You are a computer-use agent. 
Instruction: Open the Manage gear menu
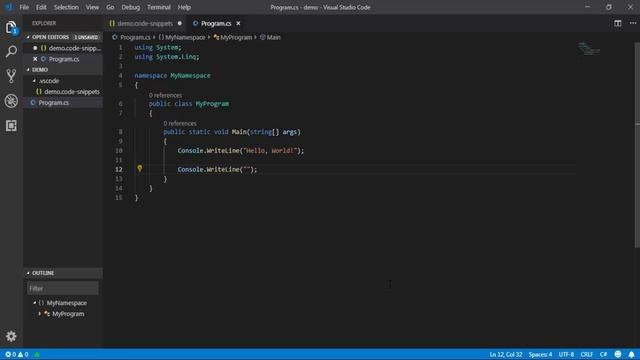point(11,336)
